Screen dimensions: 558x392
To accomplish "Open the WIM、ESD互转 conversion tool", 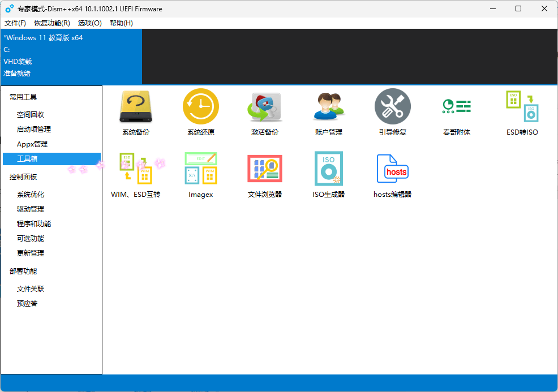I will [136, 175].
